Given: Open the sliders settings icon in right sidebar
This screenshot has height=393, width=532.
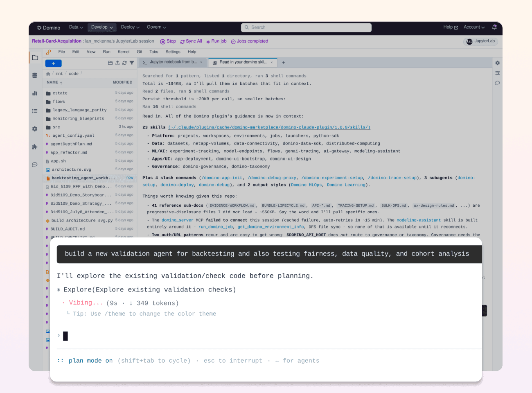Looking at the screenshot, I should [498, 73].
